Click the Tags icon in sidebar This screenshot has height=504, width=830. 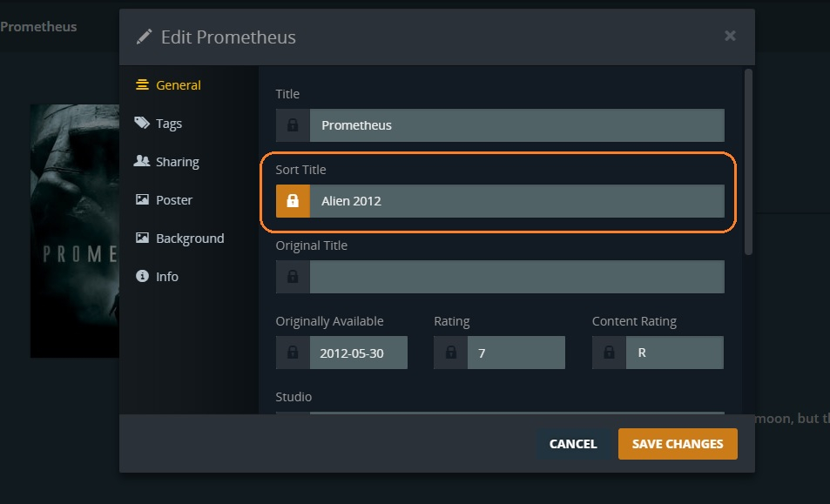[x=141, y=124]
